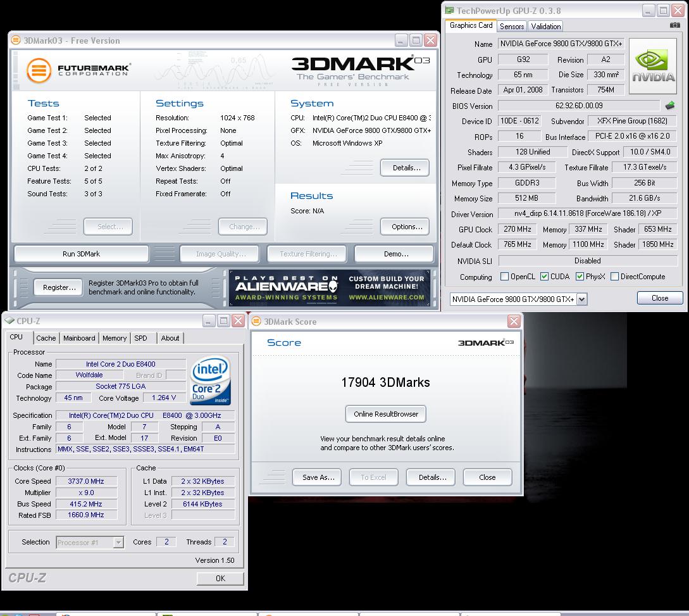
Task: Click the Core Voltage value 1.264 V
Action: pyautogui.click(x=164, y=398)
